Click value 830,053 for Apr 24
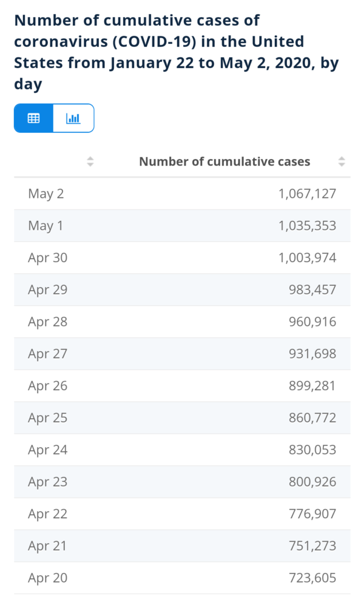364x608 pixels. (312, 450)
